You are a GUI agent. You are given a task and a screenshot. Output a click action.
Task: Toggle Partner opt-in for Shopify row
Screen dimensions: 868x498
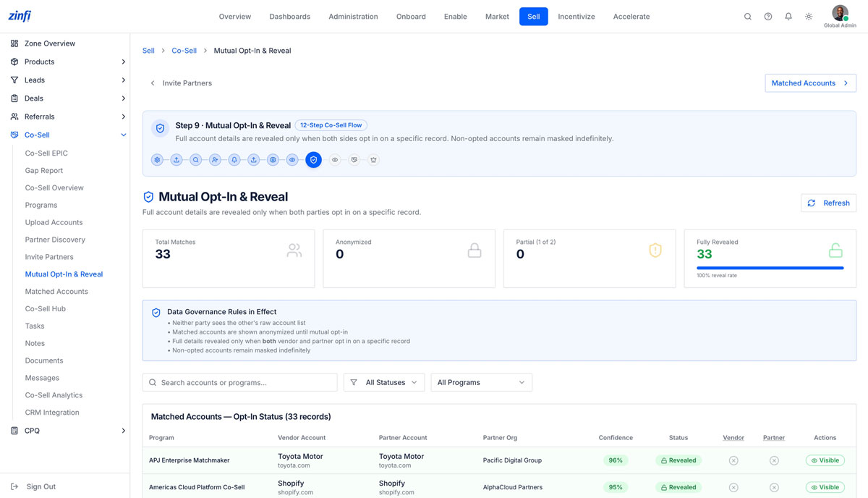point(774,487)
